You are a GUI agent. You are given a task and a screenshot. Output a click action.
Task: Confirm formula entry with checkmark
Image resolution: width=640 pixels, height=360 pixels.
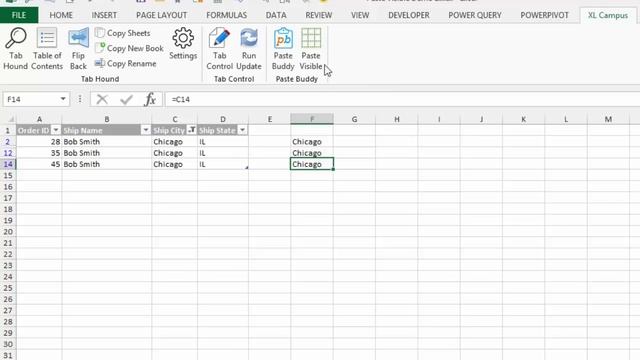coord(126,99)
